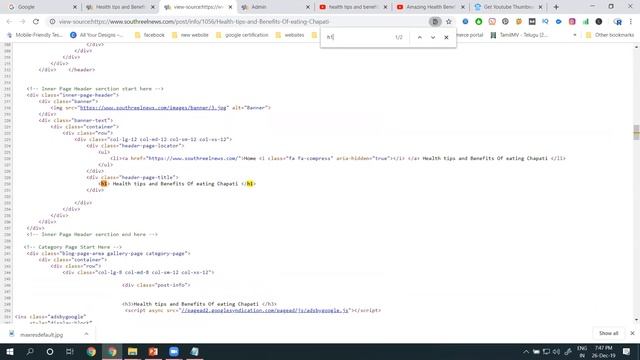Viewport: 640px width, 360px height.
Task: Click the Instagram-style pink extension icon
Action: (572, 22)
